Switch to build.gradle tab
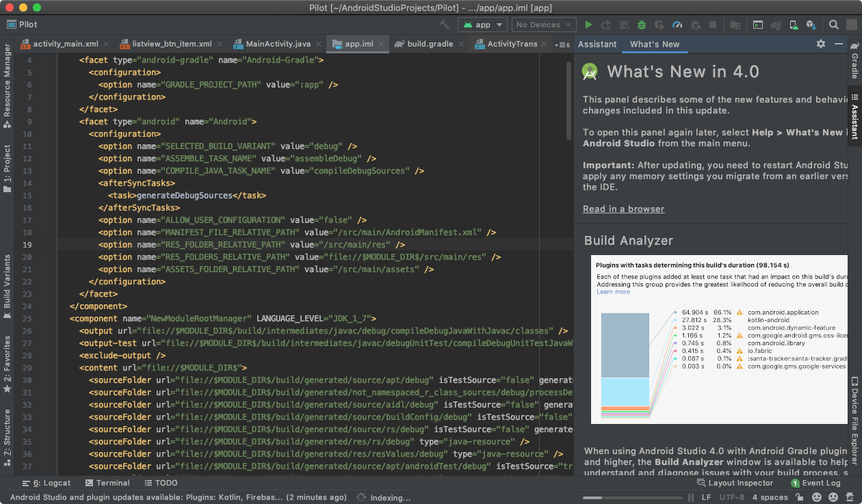This screenshot has height=504, width=862. (430, 44)
